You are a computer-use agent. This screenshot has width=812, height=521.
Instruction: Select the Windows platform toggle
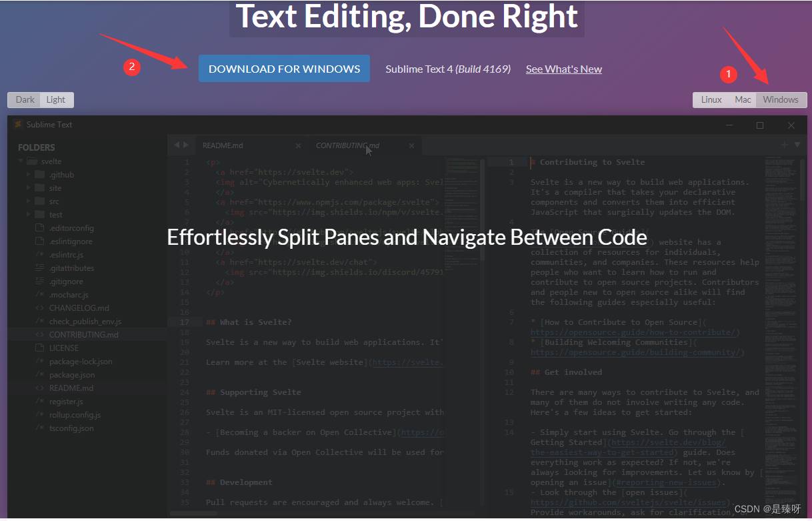click(x=781, y=99)
